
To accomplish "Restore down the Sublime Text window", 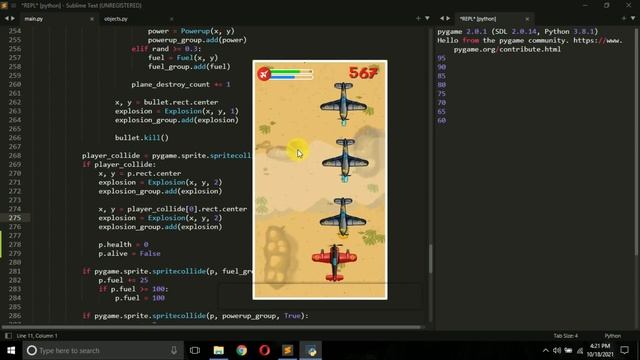I will click(607, 5).
